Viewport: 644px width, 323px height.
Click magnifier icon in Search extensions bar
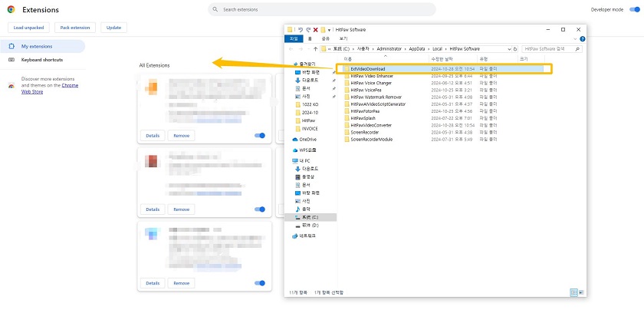[215, 9]
